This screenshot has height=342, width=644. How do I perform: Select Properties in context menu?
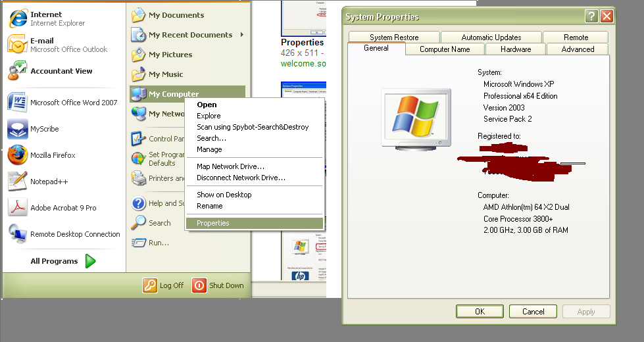(x=255, y=223)
